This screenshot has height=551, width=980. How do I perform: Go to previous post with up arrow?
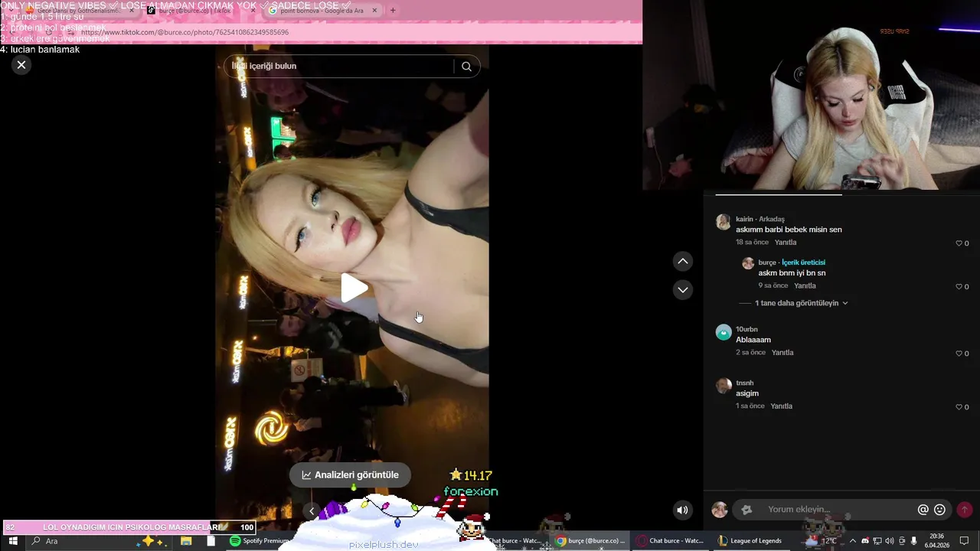click(683, 262)
